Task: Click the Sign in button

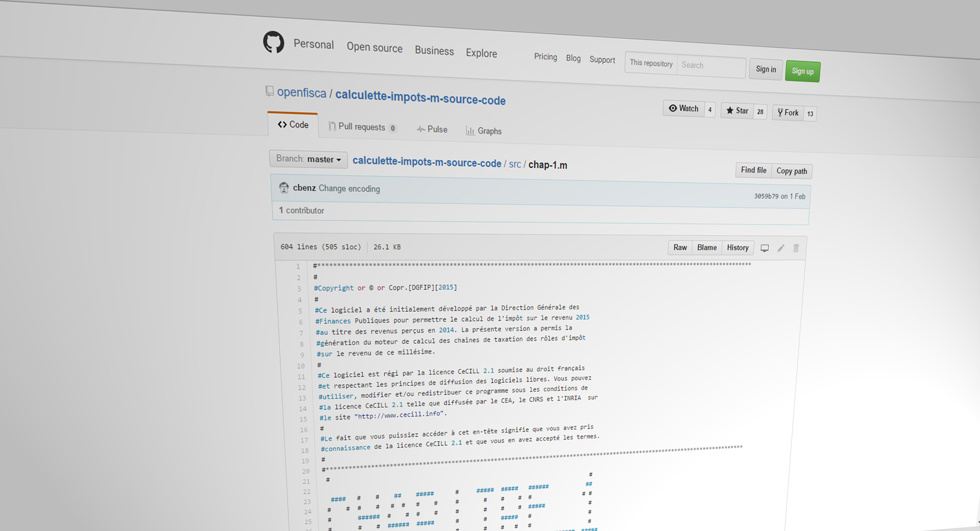Action: coord(766,69)
